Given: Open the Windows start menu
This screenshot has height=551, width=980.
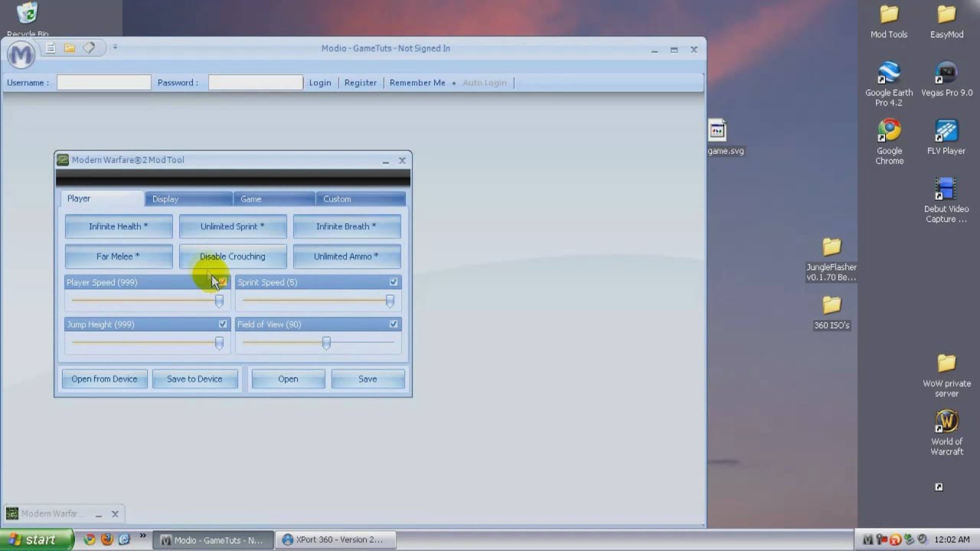Looking at the screenshot, I should [37, 540].
